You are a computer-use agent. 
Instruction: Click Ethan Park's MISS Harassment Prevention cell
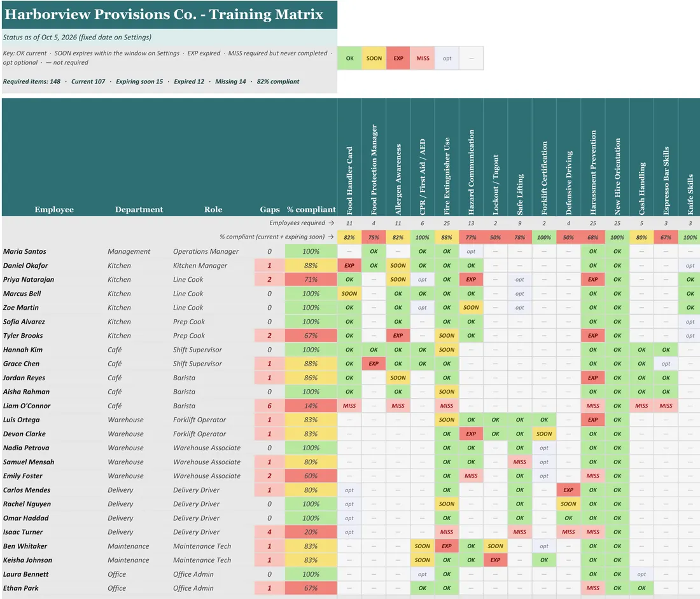click(x=593, y=588)
